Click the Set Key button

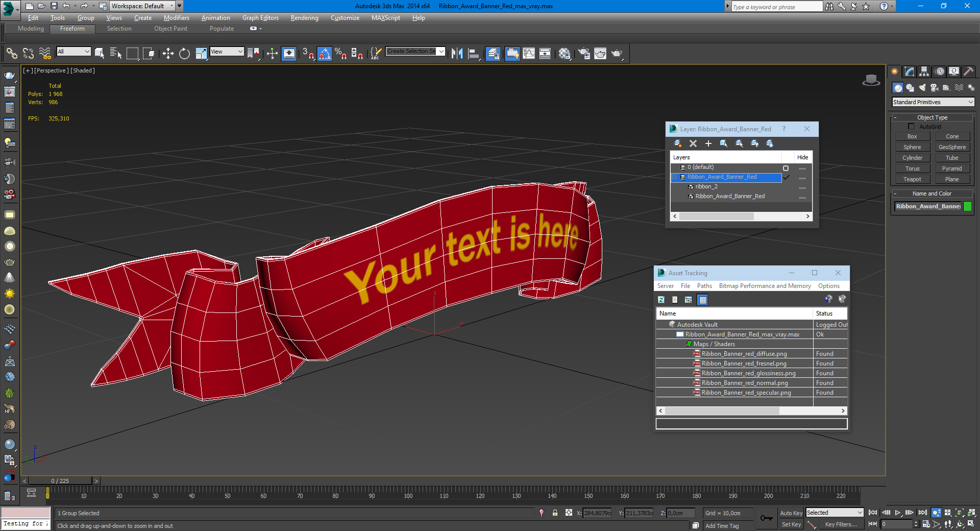791,524
